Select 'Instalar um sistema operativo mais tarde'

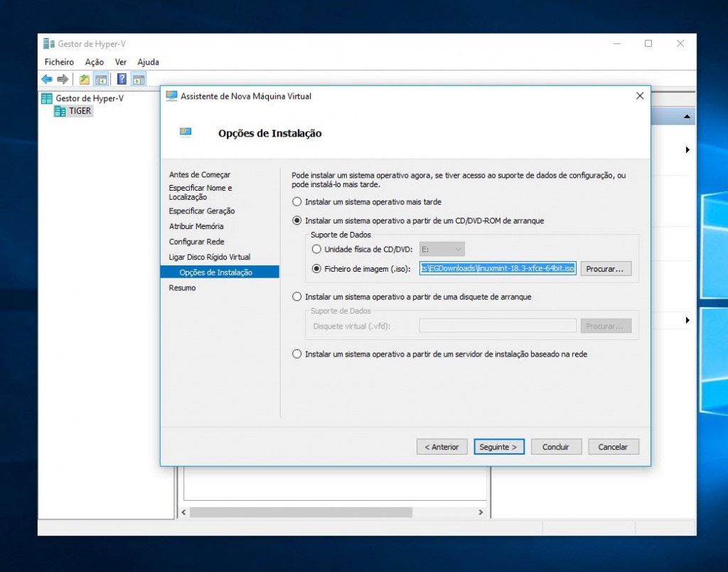(296, 201)
